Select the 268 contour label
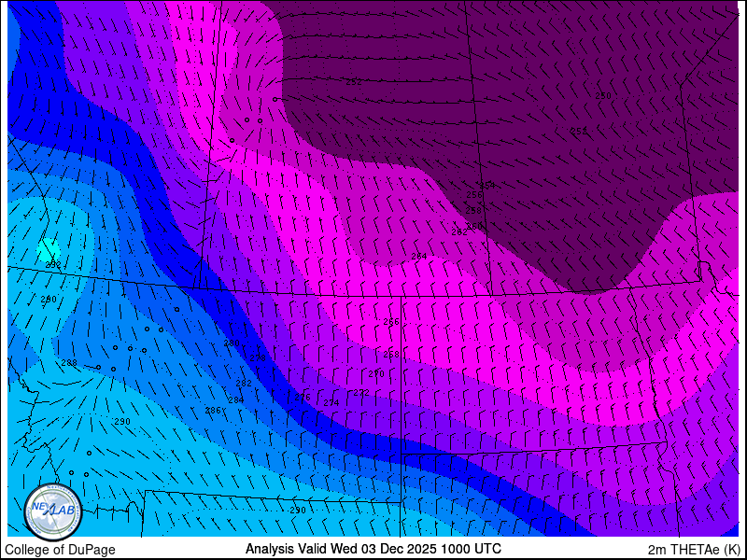Image resolution: width=747 pixels, height=560 pixels. click(x=391, y=355)
